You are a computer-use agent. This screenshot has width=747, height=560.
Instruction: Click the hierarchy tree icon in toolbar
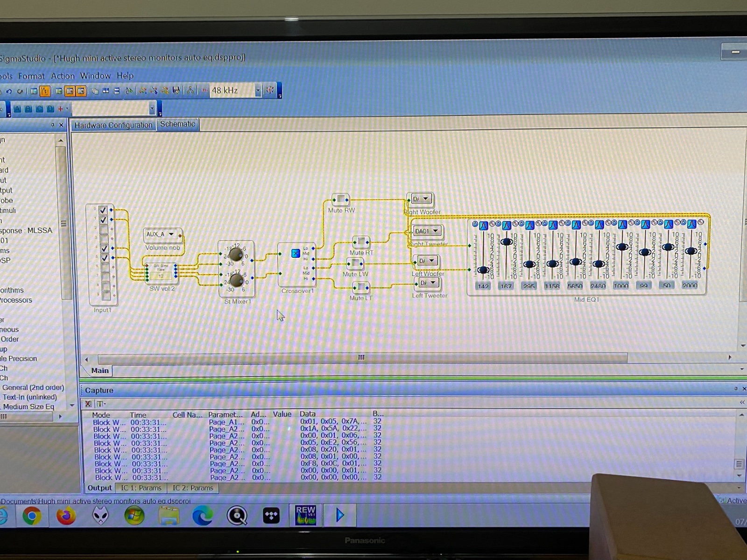pos(190,90)
